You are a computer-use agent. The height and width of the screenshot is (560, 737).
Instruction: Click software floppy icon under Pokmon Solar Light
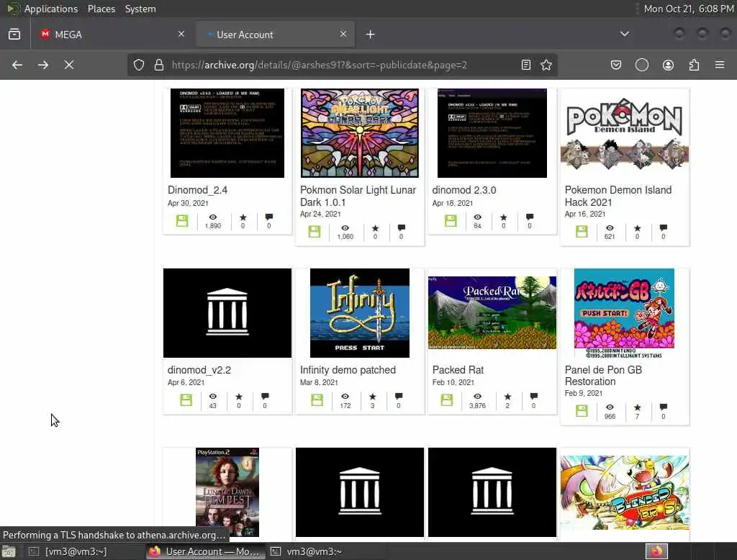coord(315,231)
